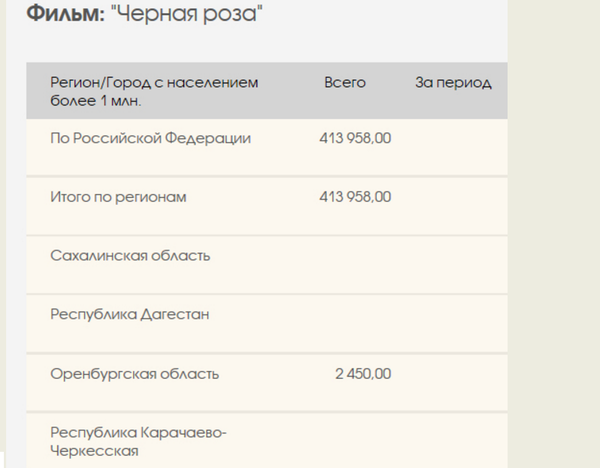Click the 413 958,00 value for Итого по регионам
Image resolution: width=600 pixels, height=468 pixels.
[355, 197]
